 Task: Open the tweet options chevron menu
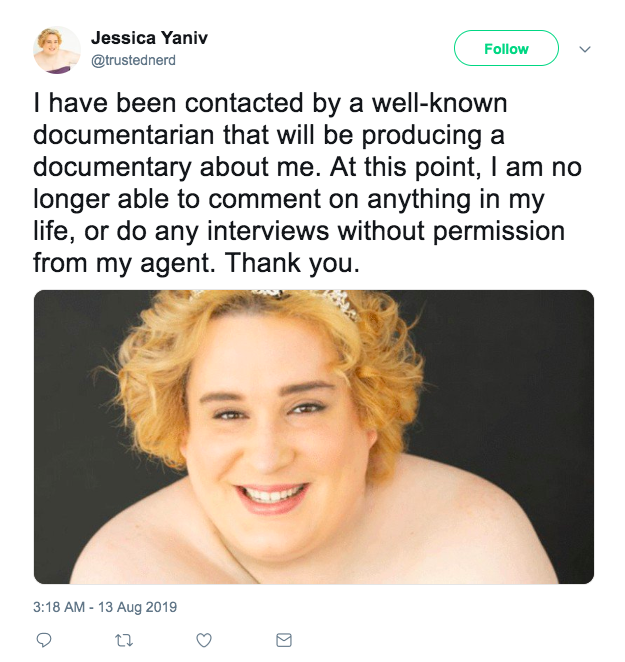pyautogui.click(x=585, y=49)
